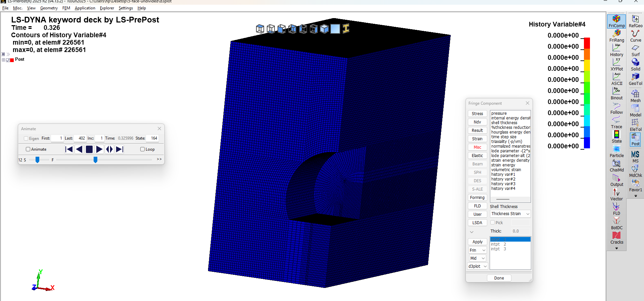Open the Geometry menu
644x301 pixels.
pos(49,8)
